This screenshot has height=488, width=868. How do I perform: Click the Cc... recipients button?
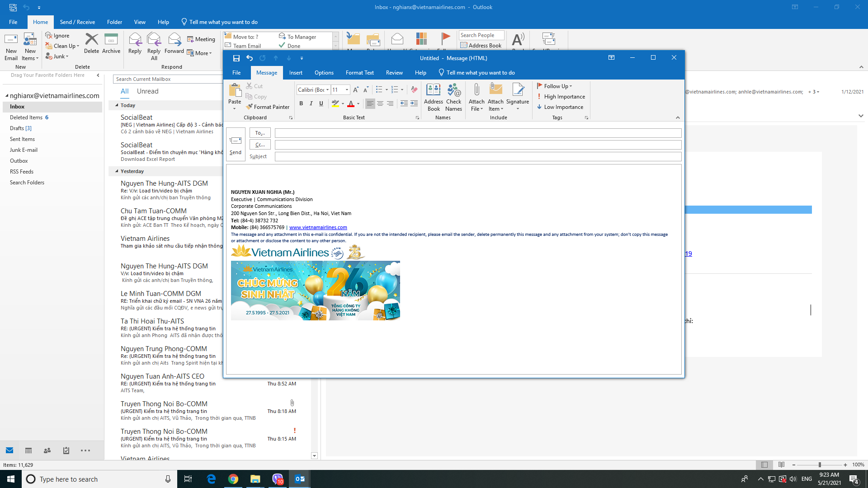pos(260,145)
